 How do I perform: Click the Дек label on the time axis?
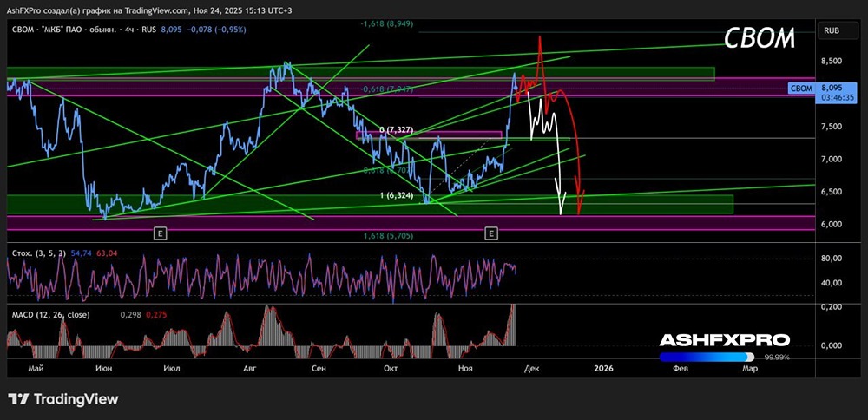pos(533,368)
